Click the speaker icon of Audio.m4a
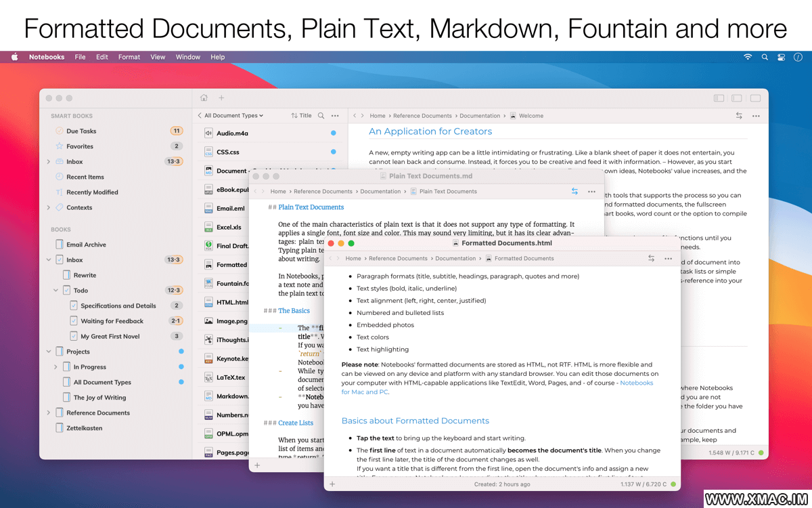This screenshot has width=812, height=508. (x=209, y=133)
